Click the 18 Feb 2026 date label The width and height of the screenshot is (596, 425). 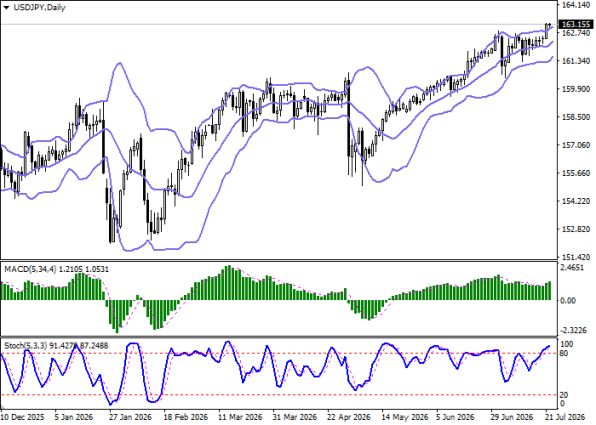click(185, 417)
